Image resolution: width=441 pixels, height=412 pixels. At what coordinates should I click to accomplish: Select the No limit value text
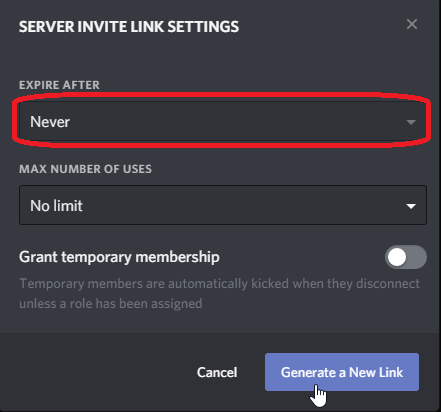56,206
